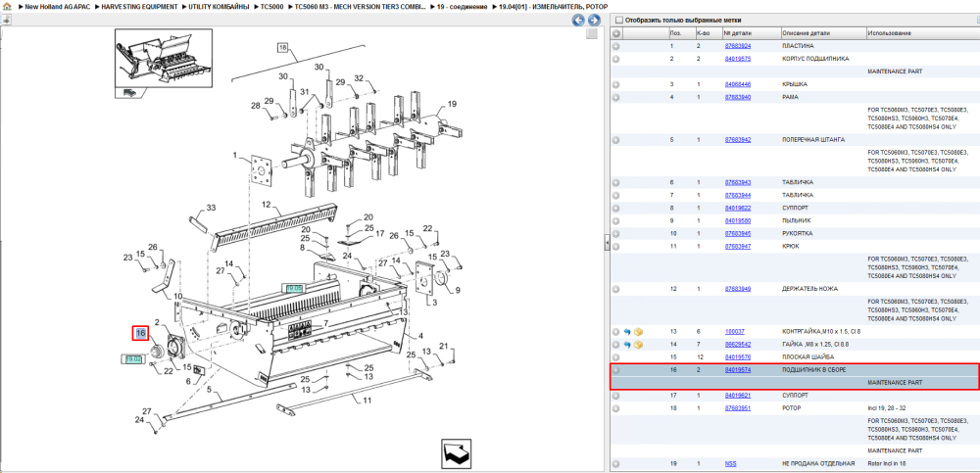Click the blue arrow icon in ГАЙКА M8 row
This screenshot has height=473, width=980.
coord(627,345)
